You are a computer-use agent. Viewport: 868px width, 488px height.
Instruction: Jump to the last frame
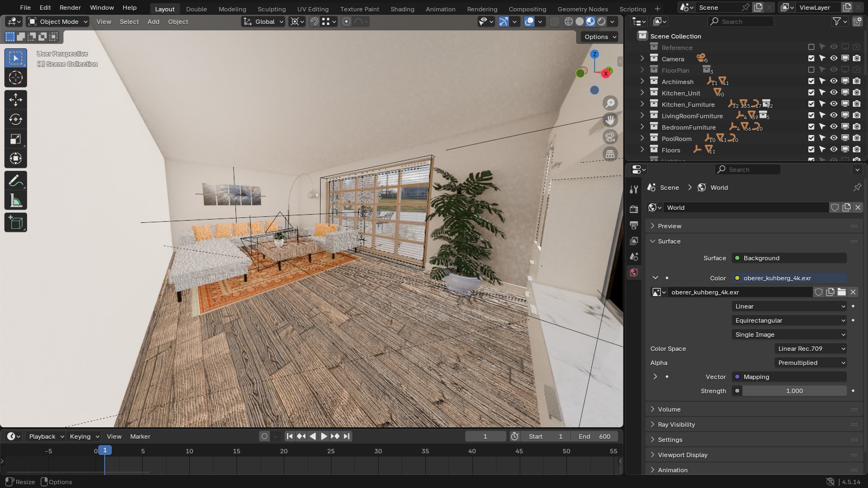(347, 436)
